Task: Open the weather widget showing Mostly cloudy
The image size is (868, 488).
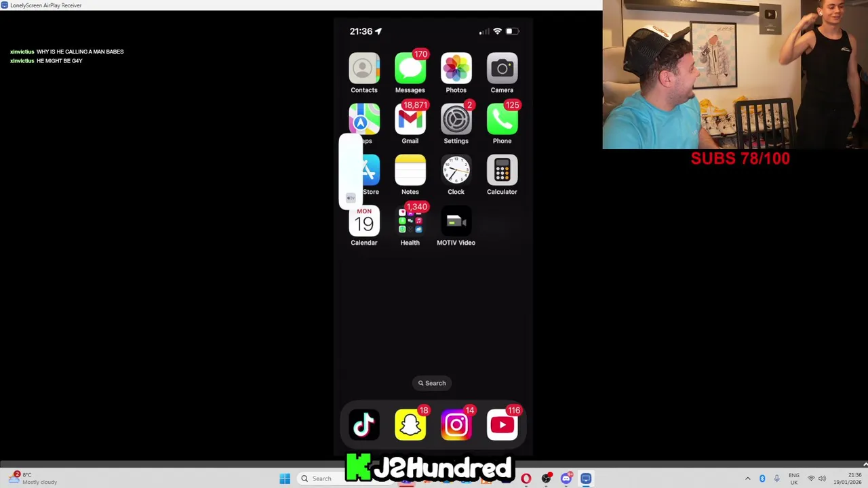Action: tap(34, 479)
